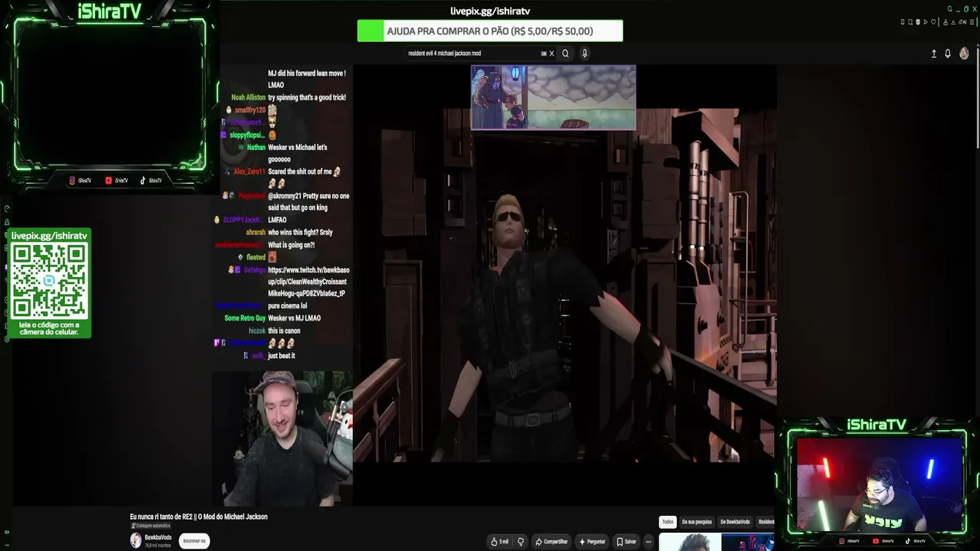Like the video with thumbs-up 5 mil
The width and height of the screenshot is (980, 551).
pyautogui.click(x=500, y=542)
